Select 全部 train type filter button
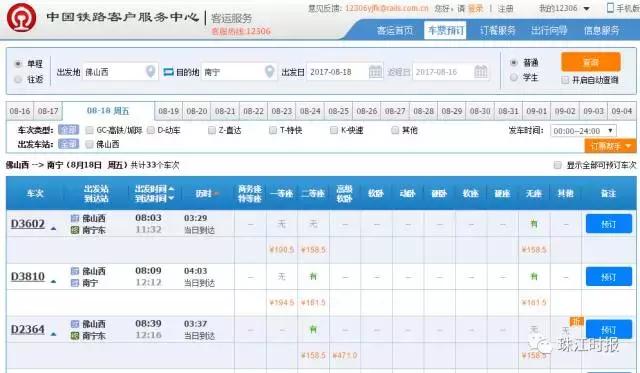Image resolution: width=640 pixels, height=373 pixels. point(68,130)
